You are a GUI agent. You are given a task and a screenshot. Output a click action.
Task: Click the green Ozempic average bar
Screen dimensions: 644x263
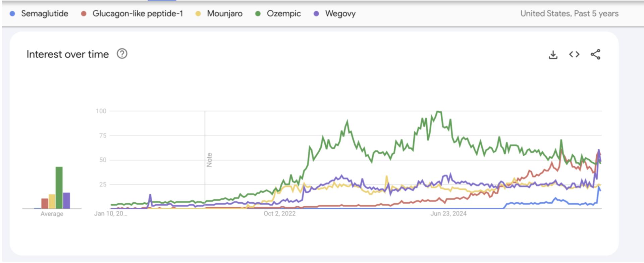[x=59, y=187]
